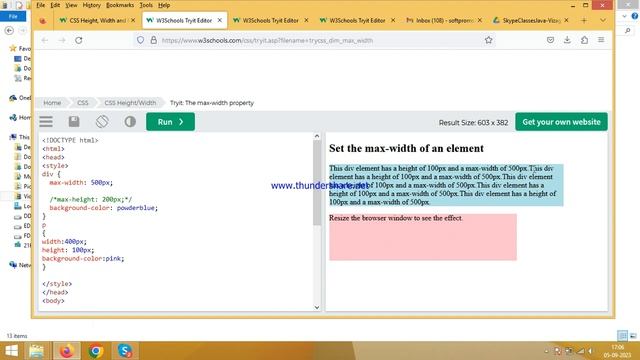Close the active W3Schools Tryit Editor tab
This screenshot has height=360, width=640.
[x=220, y=20]
